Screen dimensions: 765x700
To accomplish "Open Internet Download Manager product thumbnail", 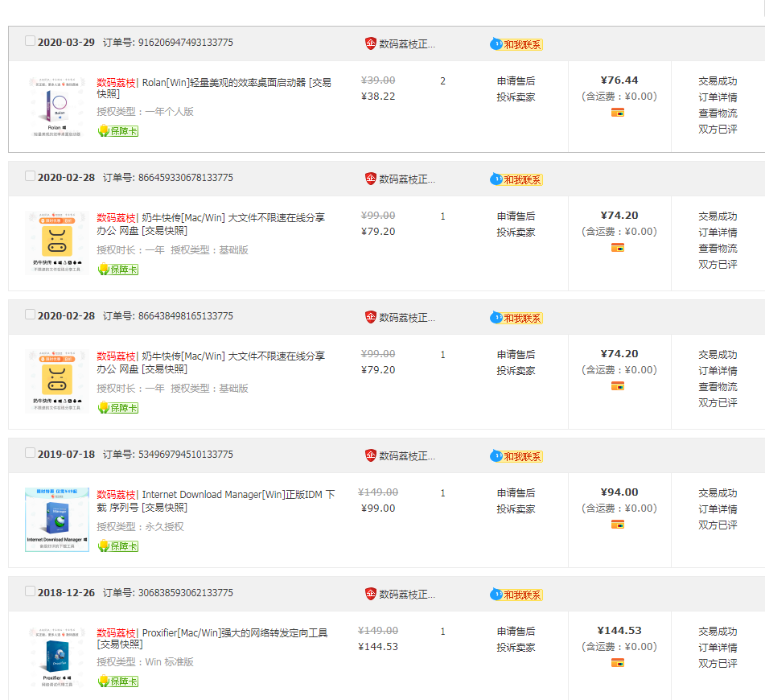I will [57, 520].
